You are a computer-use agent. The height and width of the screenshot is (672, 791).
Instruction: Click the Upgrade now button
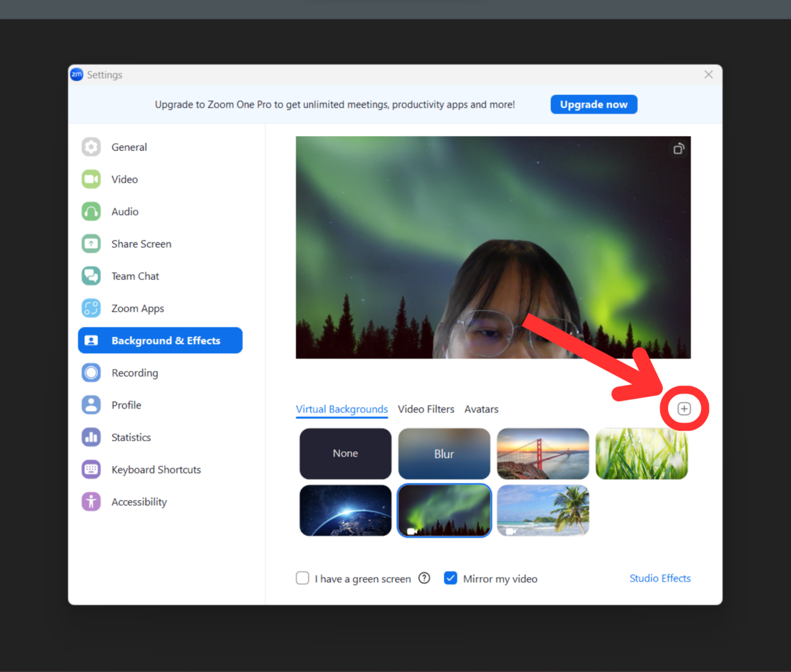(593, 104)
